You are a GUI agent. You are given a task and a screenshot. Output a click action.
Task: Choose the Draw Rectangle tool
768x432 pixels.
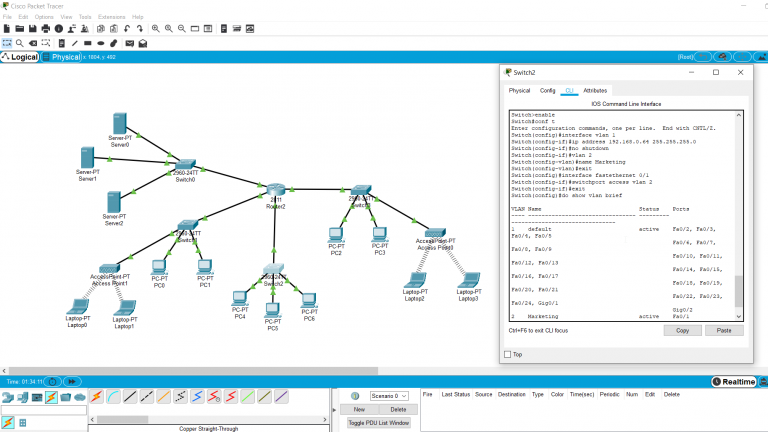[88, 44]
